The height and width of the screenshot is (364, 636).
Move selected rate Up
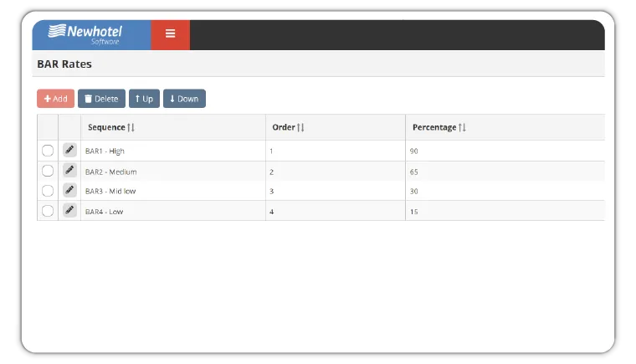tap(144, 99)
